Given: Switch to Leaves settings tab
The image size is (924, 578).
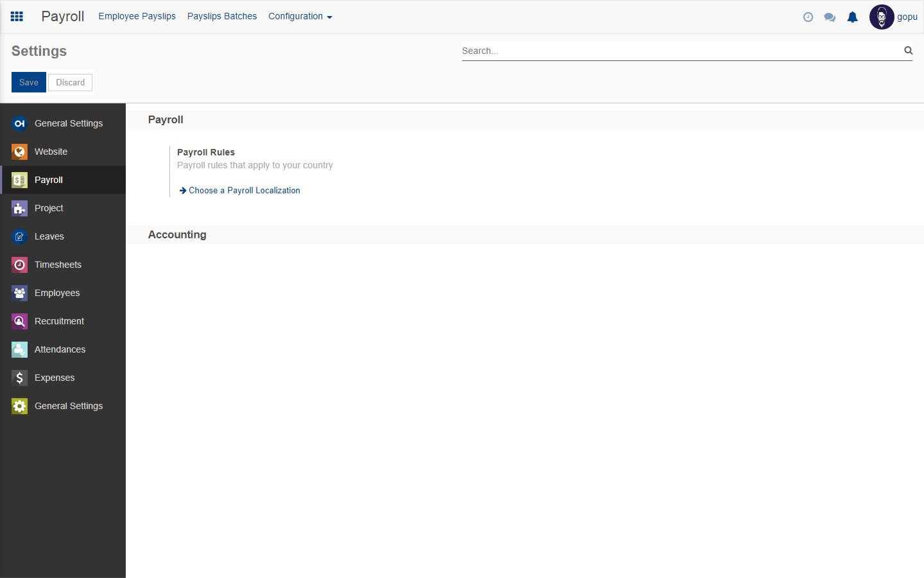Looking at the screenshot, I should [49, 236].
